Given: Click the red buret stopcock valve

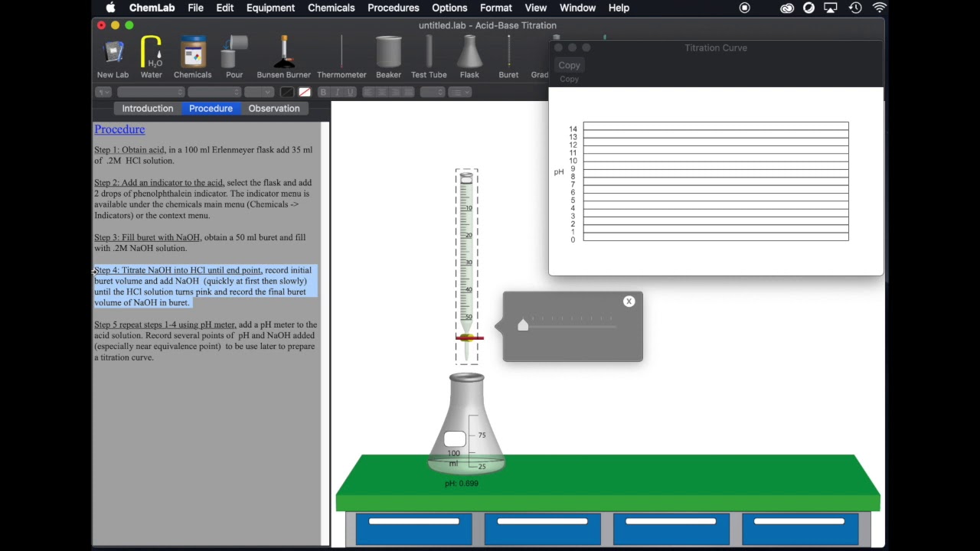Looking at the screenshot, I should 469,337.
